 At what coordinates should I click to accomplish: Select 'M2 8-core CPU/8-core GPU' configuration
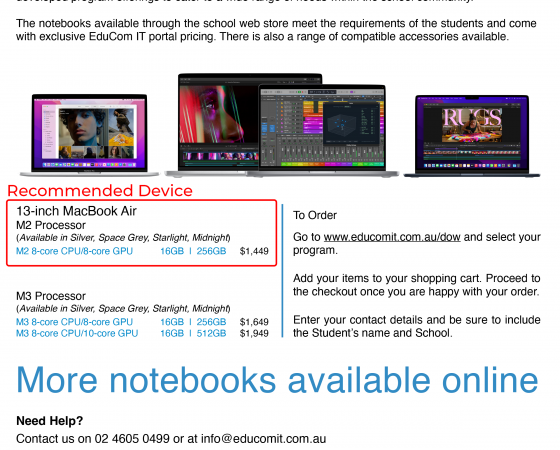(74, 251)
